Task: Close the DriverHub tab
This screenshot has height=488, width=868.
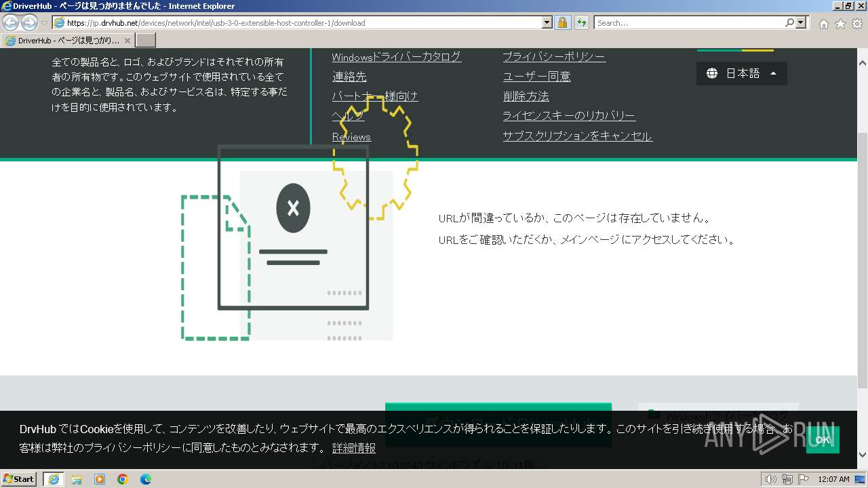Action: 127,41
